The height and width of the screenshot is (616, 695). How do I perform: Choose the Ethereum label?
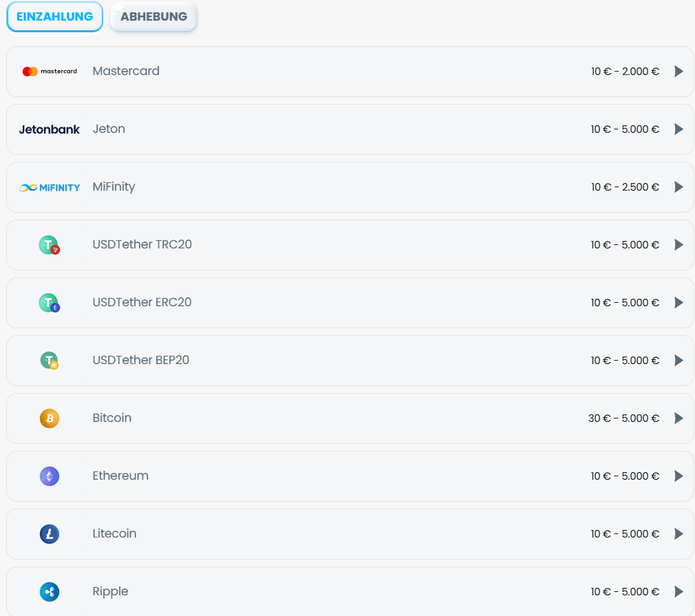tap(120, 476)
